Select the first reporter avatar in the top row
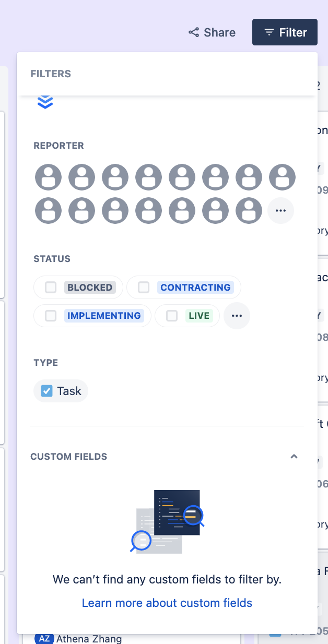Screen dimensions: 328x644 (x=49, y=177)
